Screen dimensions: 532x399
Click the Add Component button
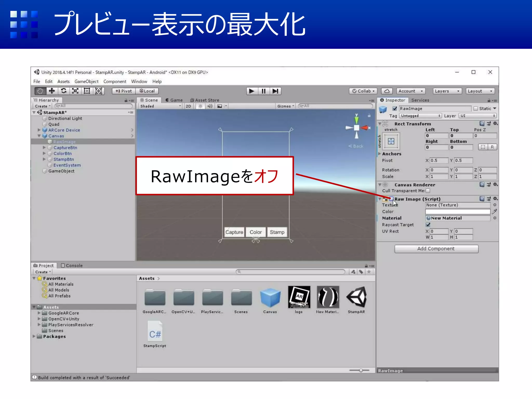[x=436, y=249]
